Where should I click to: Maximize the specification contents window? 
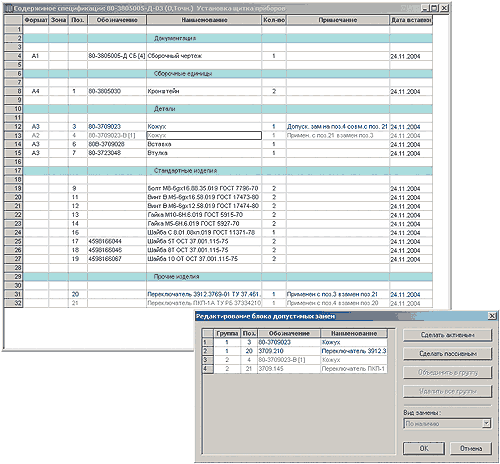click(x=434, y=8)
